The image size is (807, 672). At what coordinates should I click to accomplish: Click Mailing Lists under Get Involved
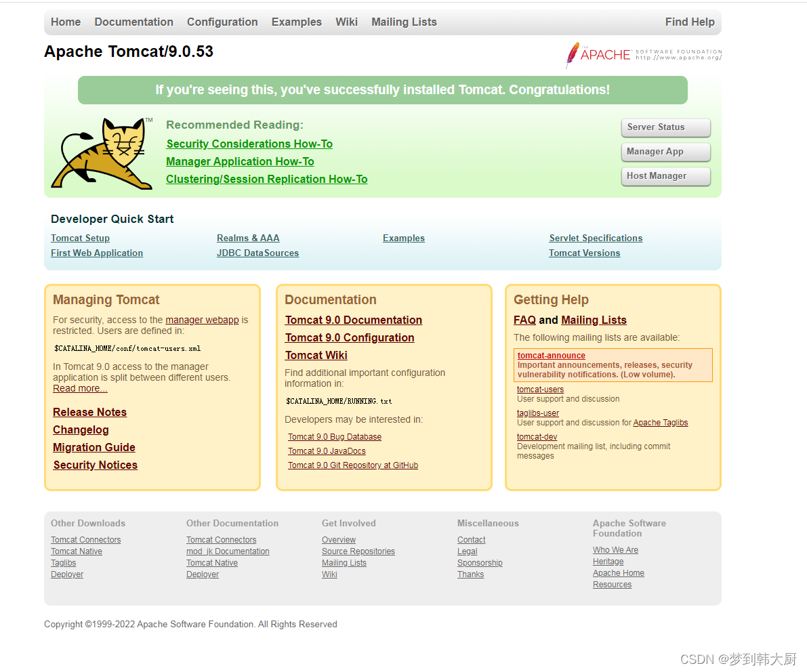point(344,563)
